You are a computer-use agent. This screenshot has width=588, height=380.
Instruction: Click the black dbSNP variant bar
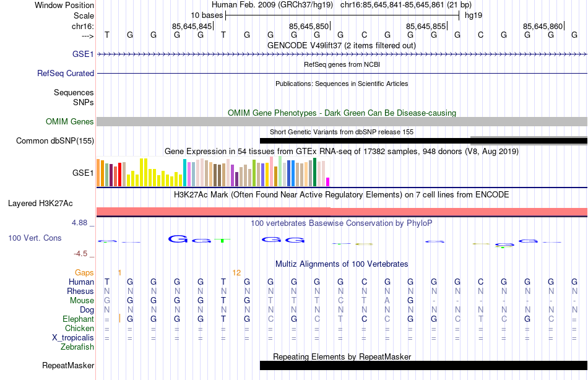[423, 141]
